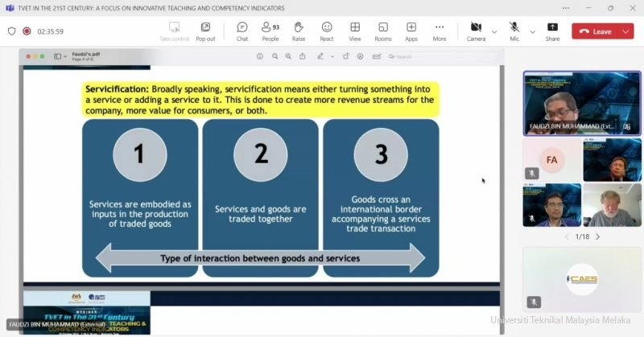This screenshot has height=337, width=644.
Task: Open the Leave button dropdown arrow
Action: click(625, 31)
